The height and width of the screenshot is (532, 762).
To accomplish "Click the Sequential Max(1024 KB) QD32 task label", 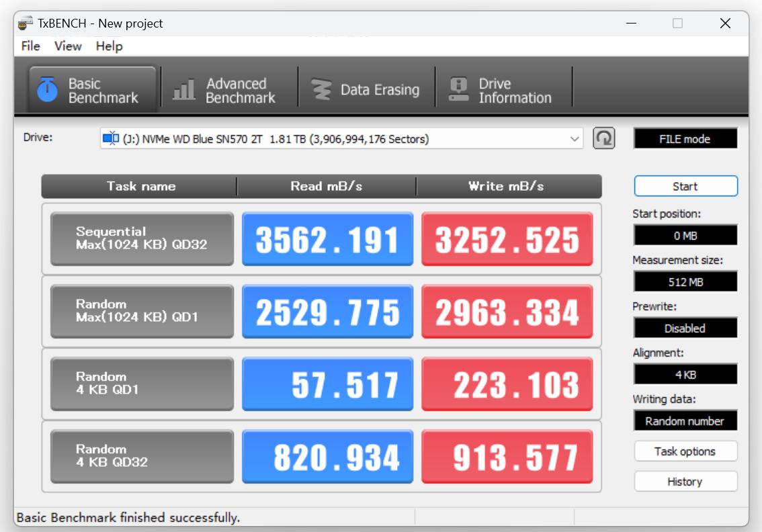I will click(x=141, y=239).
